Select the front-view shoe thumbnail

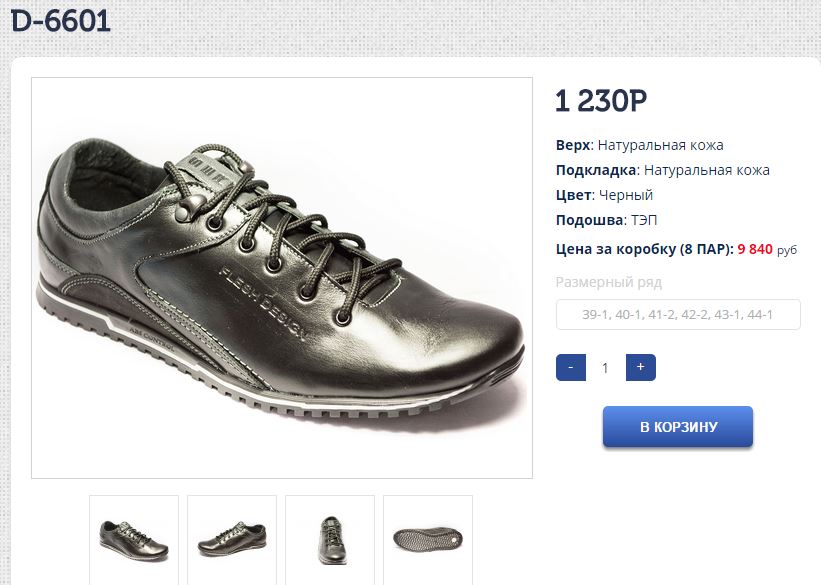click(x=330, y=538)
